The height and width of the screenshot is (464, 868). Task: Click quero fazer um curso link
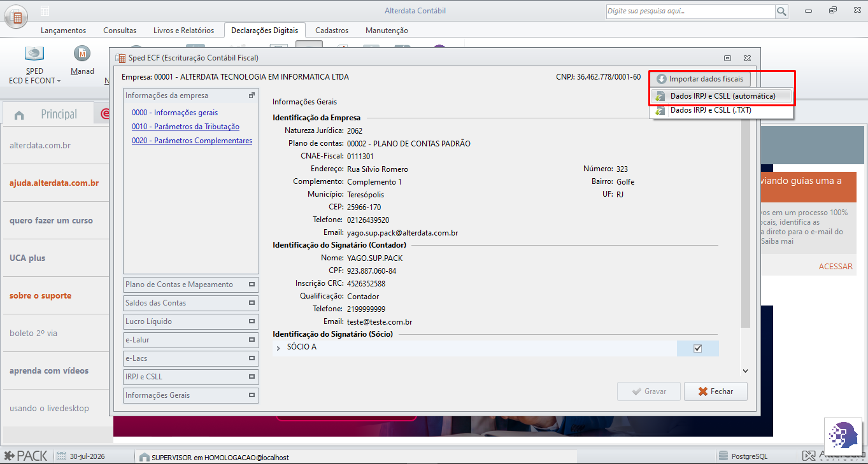pyautogui.click(x=51, y=221)
